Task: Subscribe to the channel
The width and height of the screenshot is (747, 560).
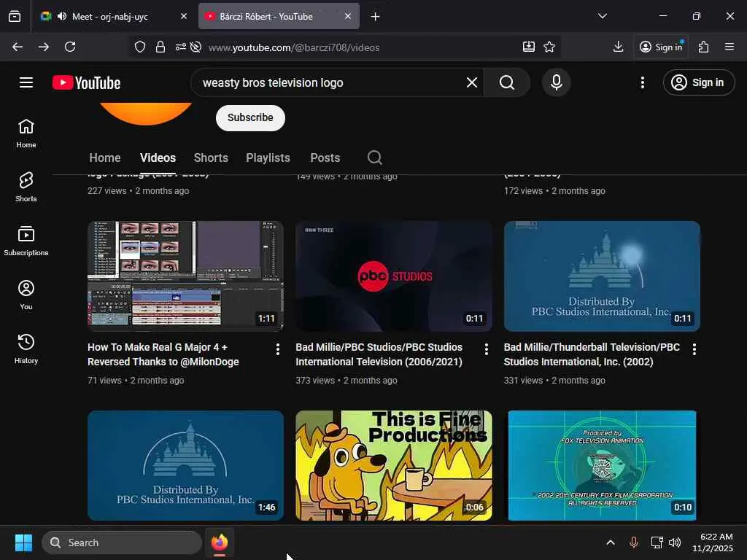Action: pos(250,117)
